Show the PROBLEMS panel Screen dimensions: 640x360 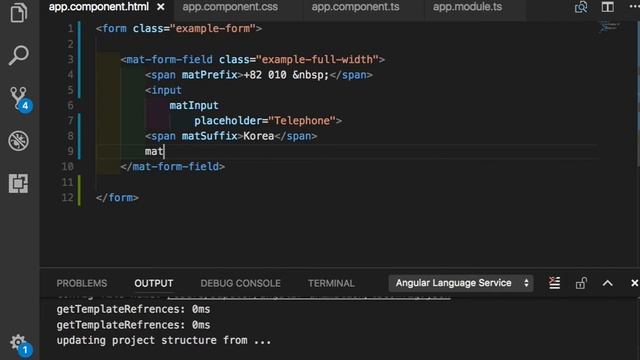pyautogui.click(x=82, y=283)
